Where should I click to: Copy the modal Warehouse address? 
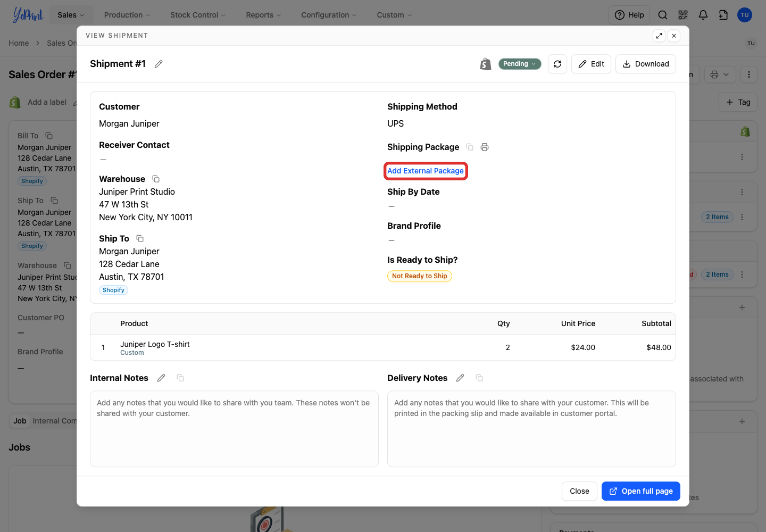coord(156,179)
